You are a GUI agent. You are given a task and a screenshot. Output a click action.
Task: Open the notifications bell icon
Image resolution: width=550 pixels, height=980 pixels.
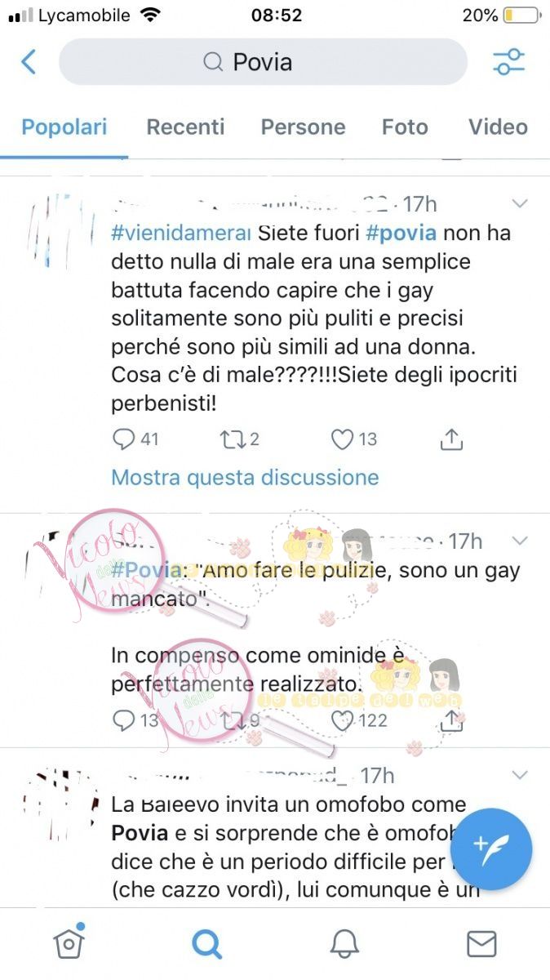(344, 943)
